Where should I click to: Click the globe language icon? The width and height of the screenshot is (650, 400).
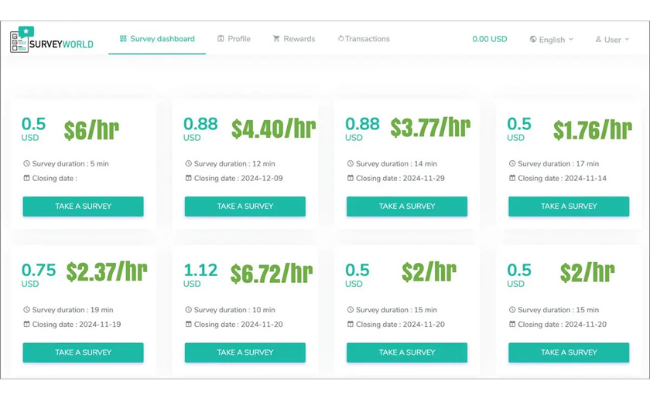point(533,39)
